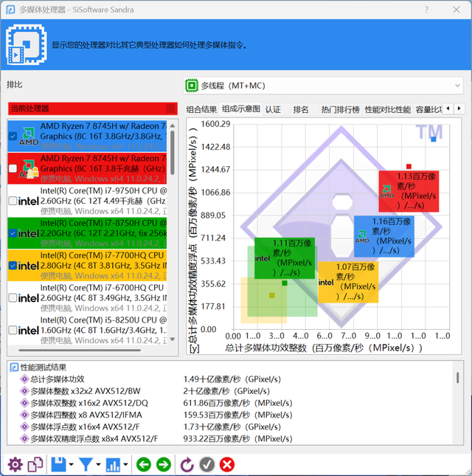Viewport: 472px width, 476px height.
Task: Uncheck the Intel Core i7-7700HQ checkbox
Action: pos(13,266)
